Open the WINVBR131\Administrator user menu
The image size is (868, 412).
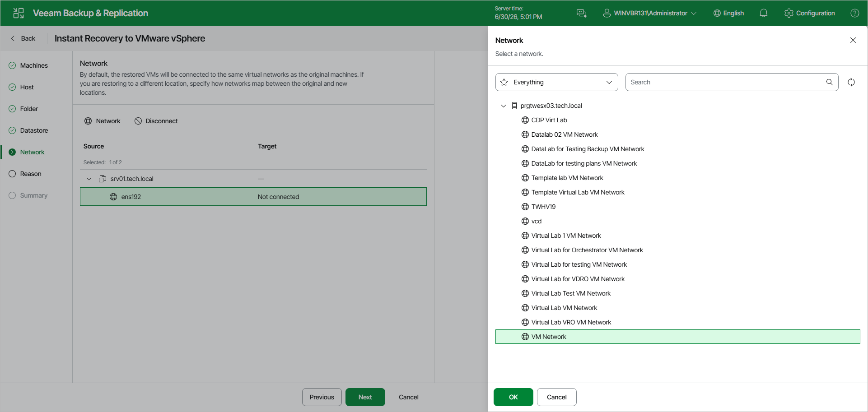[650, 13]
